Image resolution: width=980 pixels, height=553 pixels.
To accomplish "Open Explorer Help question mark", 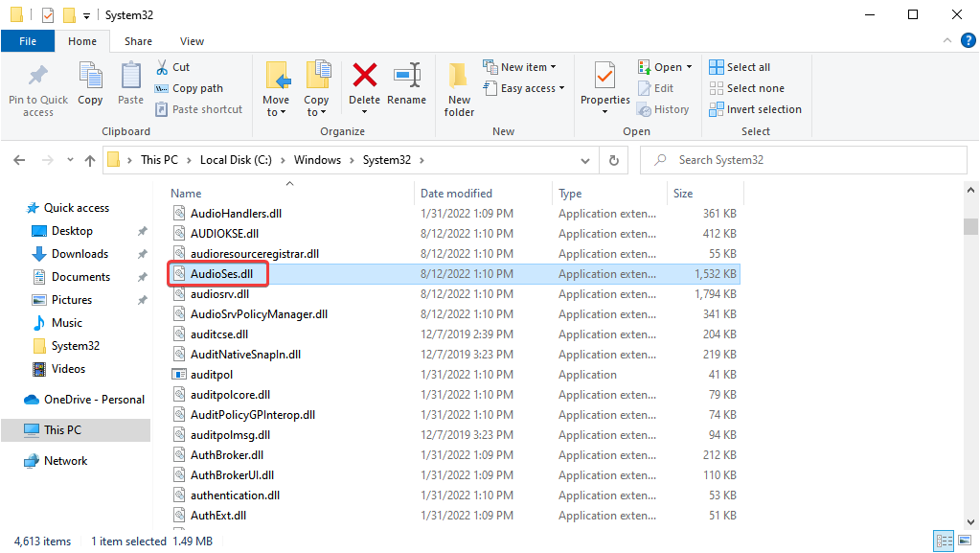I will [969, 40].
